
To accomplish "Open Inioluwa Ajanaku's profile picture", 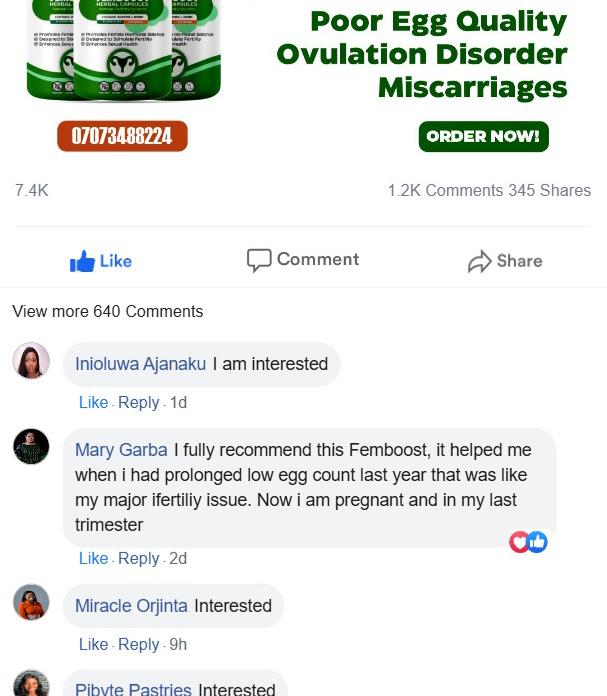I will click(x=31, y=360).
